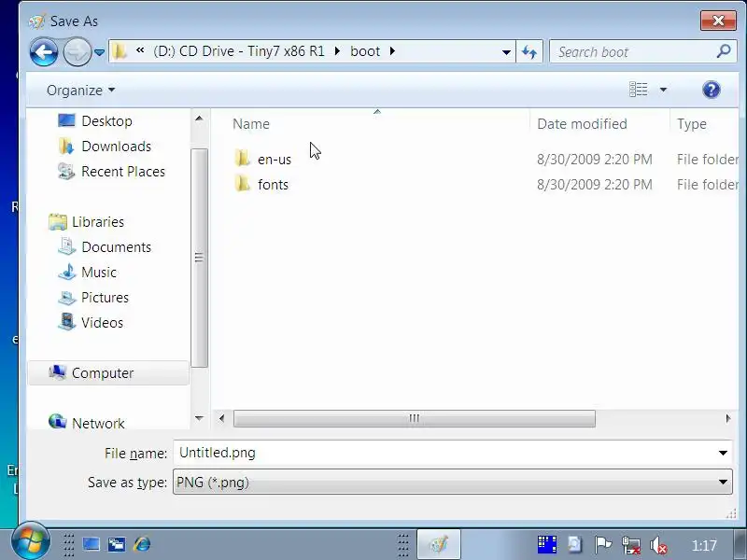Screen dimensions: 747x560
Task: Select the (D:) CD Drive breadcrumb
Action: pyautogui.click(x=239, y=51)
